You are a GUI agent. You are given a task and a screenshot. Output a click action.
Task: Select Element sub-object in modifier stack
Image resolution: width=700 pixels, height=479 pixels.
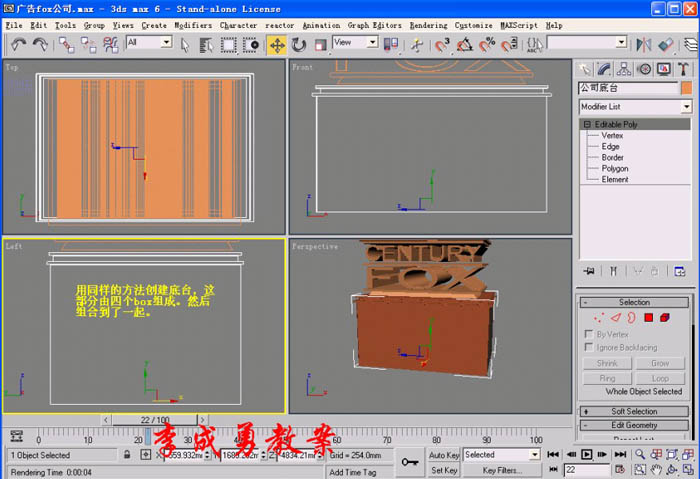coord(615,179)
